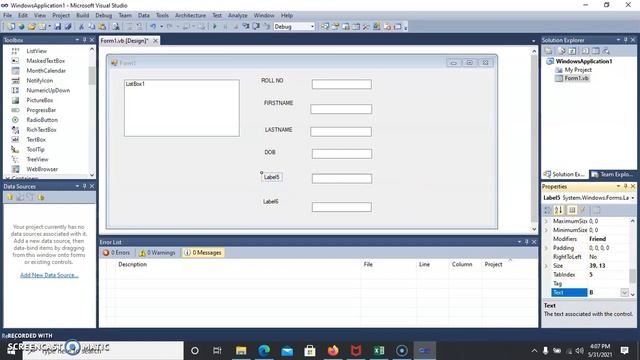Expand the Padding property

[x=547, y=248]
